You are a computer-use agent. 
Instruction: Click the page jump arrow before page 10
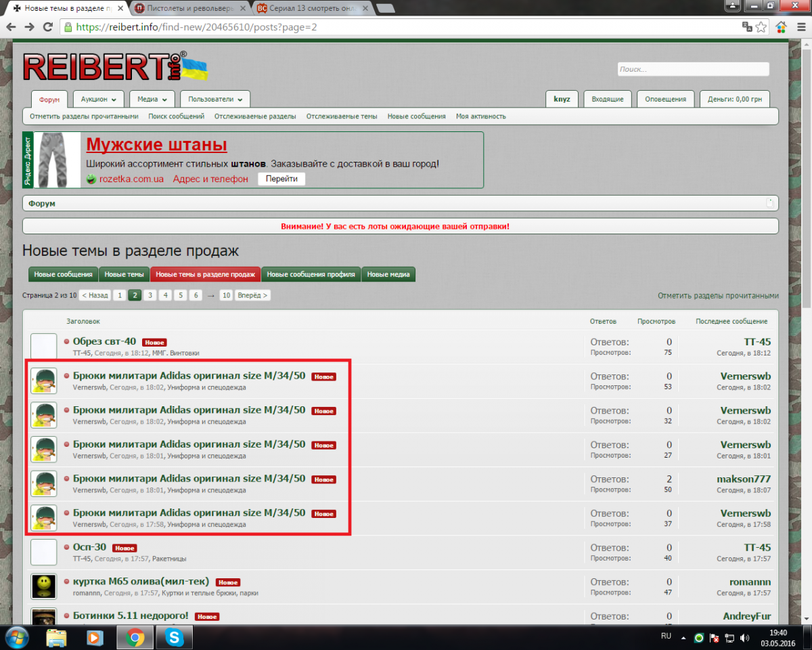[210, 295]
